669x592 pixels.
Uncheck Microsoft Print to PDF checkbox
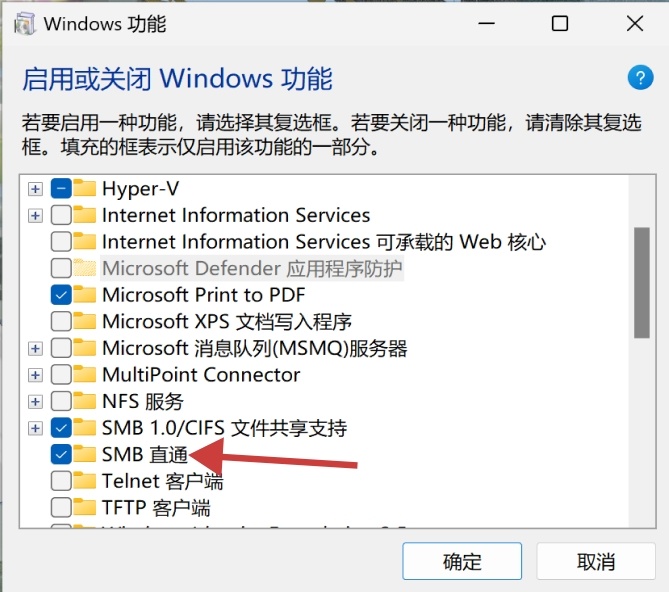pyautogui.click(x=60, y=295)
